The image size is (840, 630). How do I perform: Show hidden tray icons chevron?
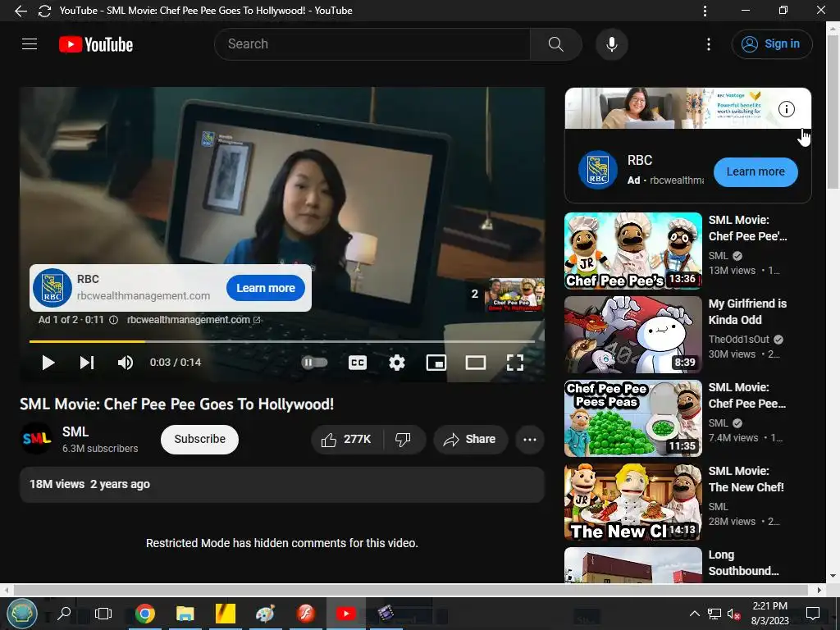pyautogui.click(x=694, y=614)
